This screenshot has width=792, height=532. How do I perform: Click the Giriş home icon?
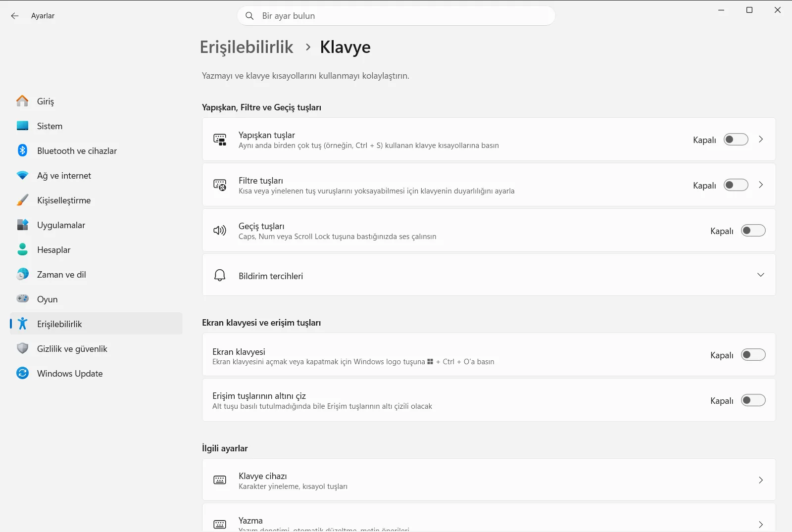[x=22, y=101]
